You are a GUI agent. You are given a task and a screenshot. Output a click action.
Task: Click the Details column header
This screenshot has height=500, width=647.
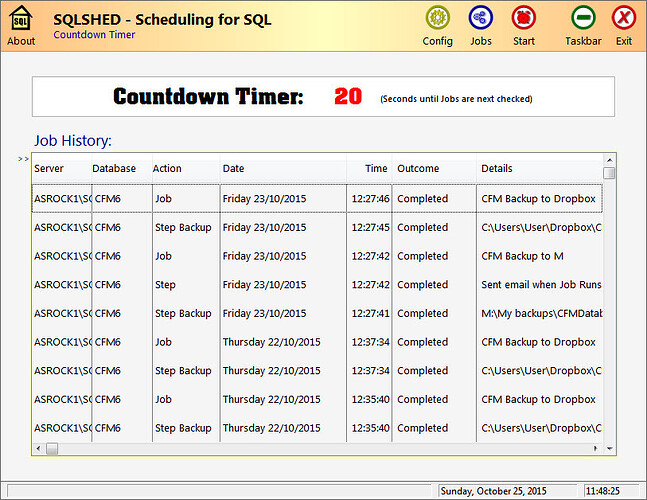538,169
